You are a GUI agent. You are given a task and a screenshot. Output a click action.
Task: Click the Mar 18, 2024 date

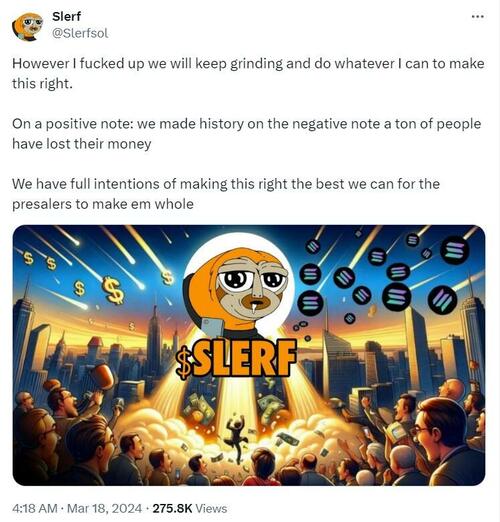[104, 508]
